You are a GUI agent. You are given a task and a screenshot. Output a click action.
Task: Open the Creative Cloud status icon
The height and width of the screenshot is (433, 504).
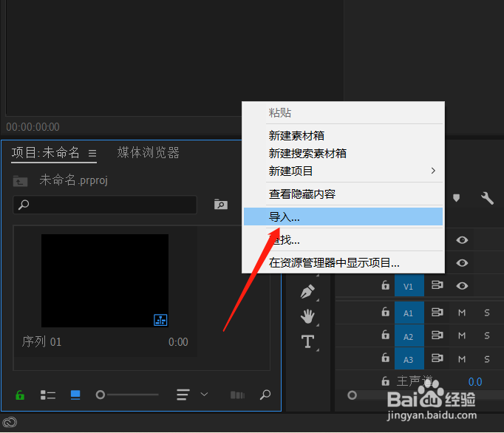click(x=10, y=422)
